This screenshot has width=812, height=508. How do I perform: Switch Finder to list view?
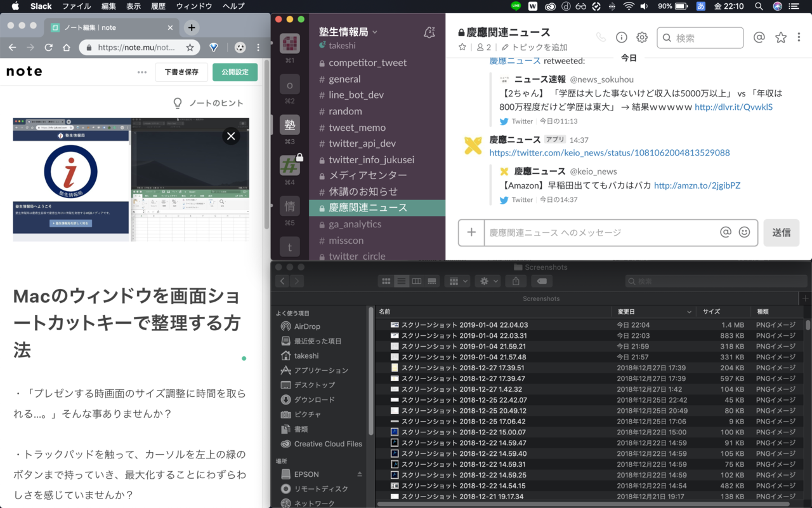pos(401,281)
